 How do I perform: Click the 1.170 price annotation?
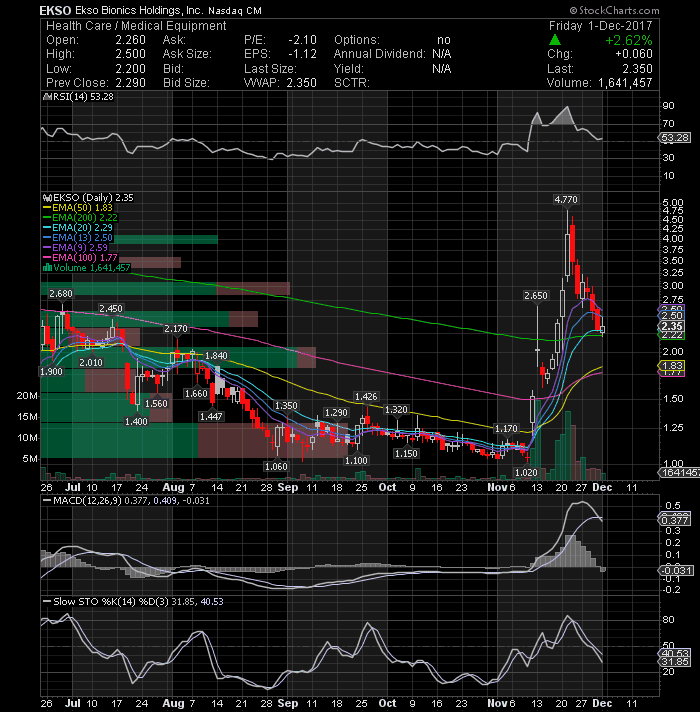(506, 429)
